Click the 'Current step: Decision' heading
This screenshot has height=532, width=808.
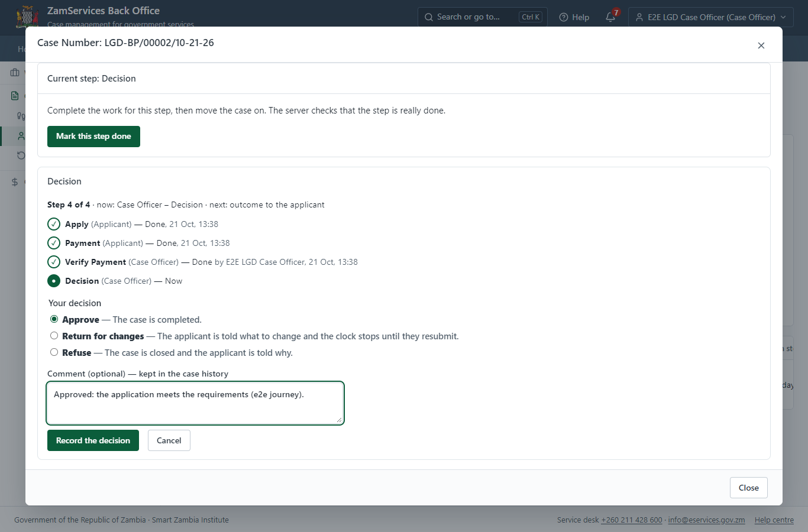pyautogui.click(x=92, y=79)
